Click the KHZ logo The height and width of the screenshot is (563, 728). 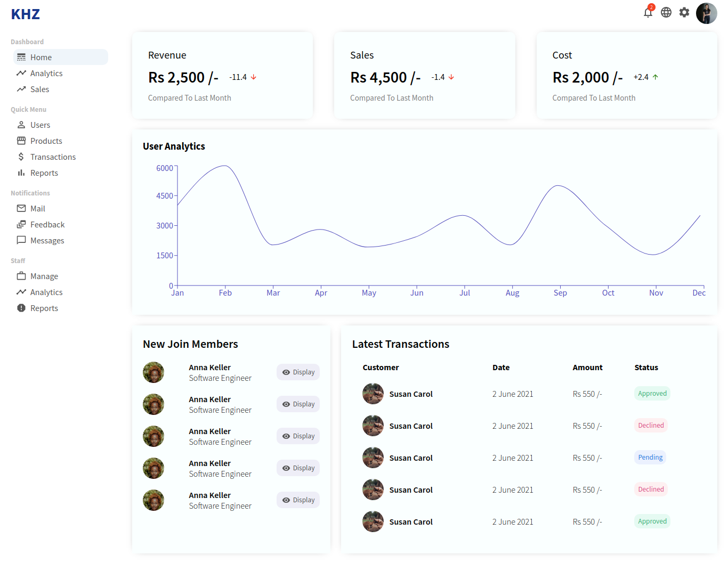(26, 14)
